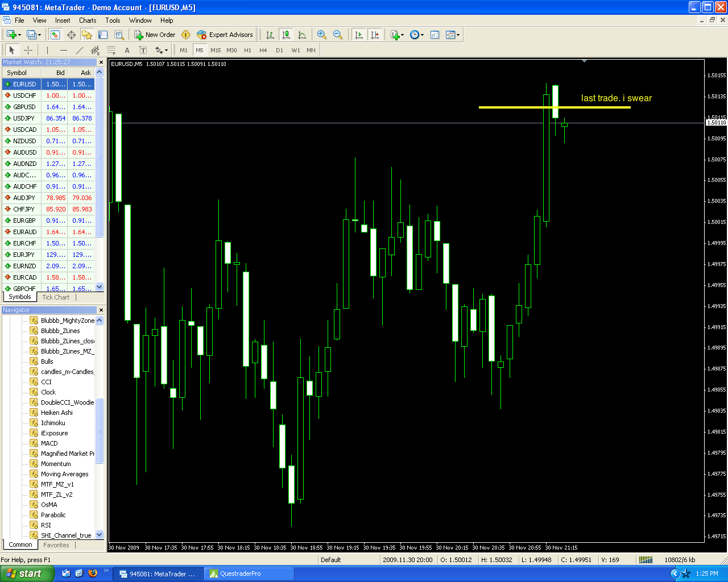
Task: Open the MetaEditor yellow diamond icon
Action: 185,35
